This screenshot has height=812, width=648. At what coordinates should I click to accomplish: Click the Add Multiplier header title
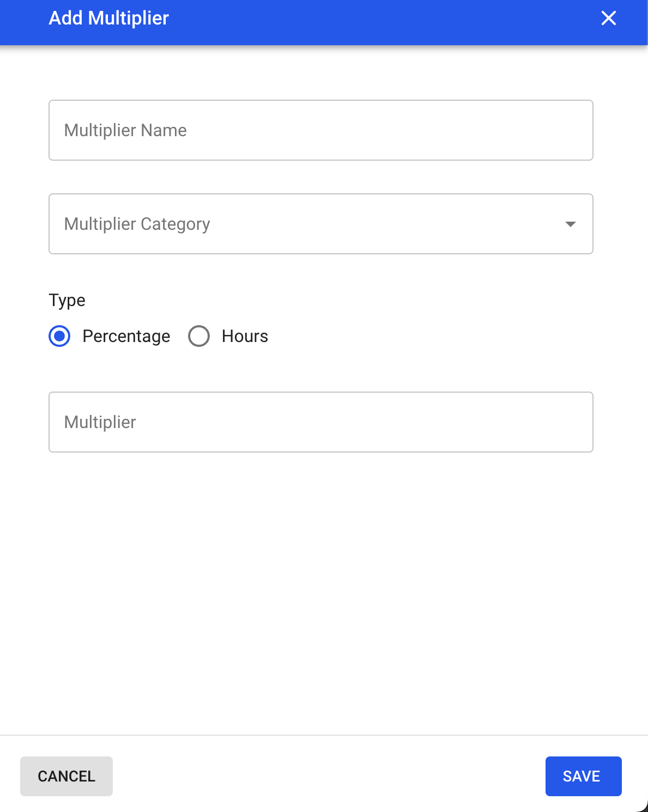point(109,19)
